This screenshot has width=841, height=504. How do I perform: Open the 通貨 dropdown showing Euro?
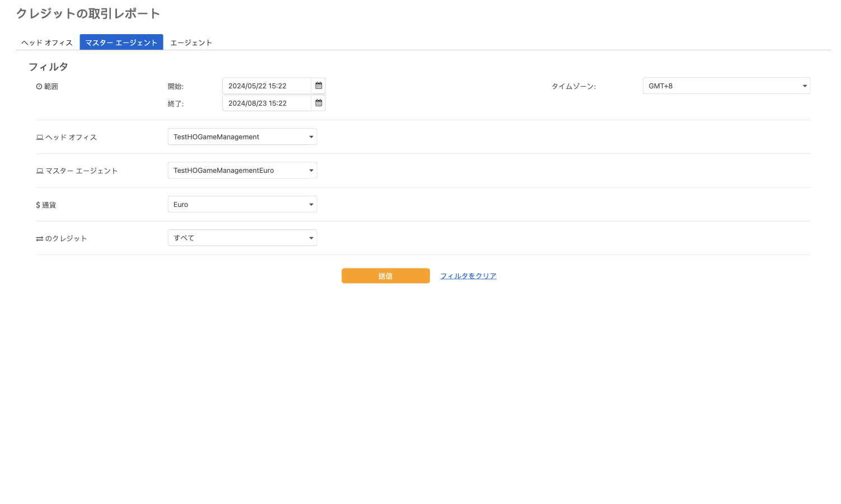242,204
